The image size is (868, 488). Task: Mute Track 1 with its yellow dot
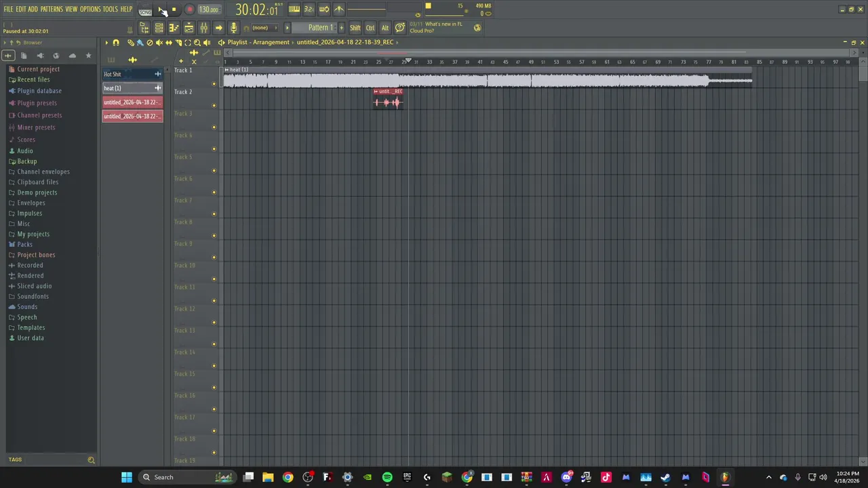point(214,84)
